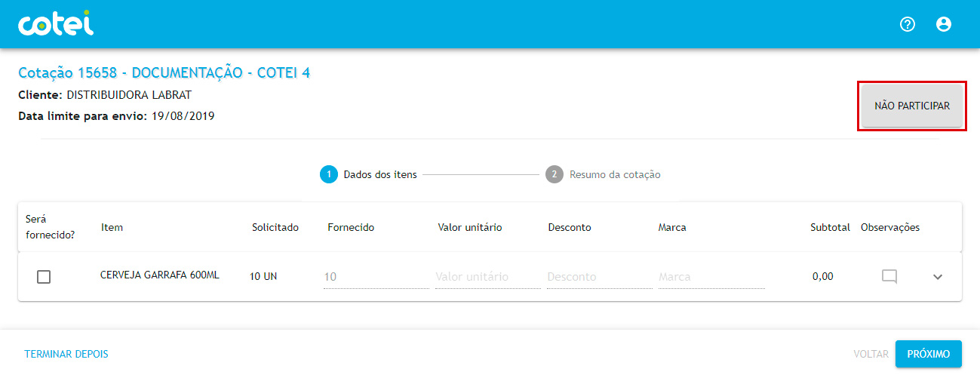Select the 'Dados dos itens' step label
This screenshot has height=378, width=980.
point(379,174)
